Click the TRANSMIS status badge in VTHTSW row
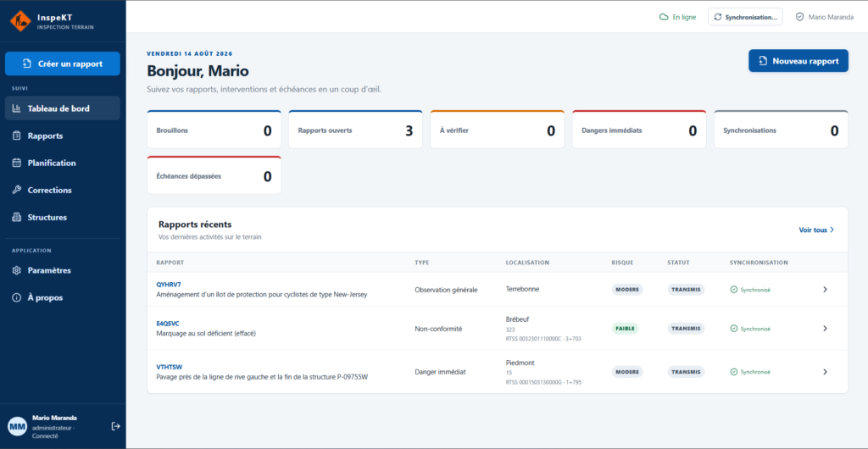 click(x=686, y=372)
